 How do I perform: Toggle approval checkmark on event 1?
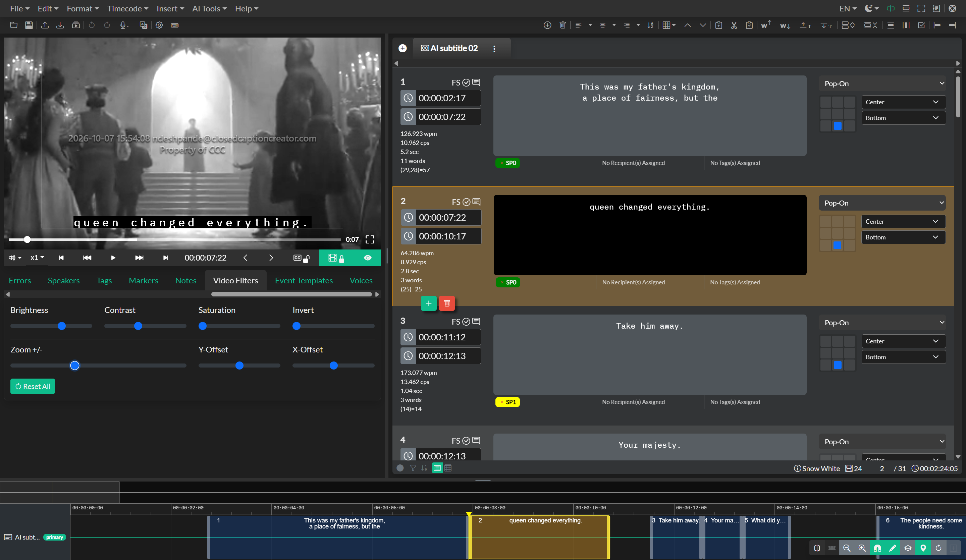[x=466, y=82]
